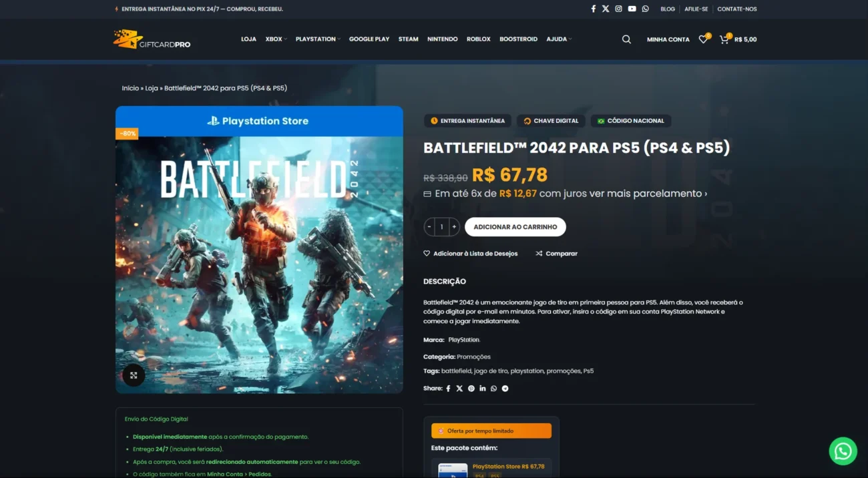This screenshot has width=868, height=478.
Task: Open shopping cart icon in header
Action: click(724, 39)
